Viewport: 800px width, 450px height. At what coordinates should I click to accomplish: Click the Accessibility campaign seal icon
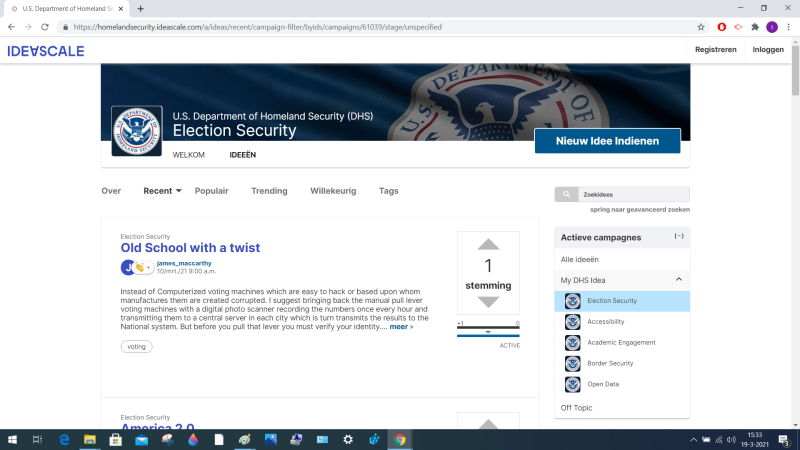click(x=572, y=322)
